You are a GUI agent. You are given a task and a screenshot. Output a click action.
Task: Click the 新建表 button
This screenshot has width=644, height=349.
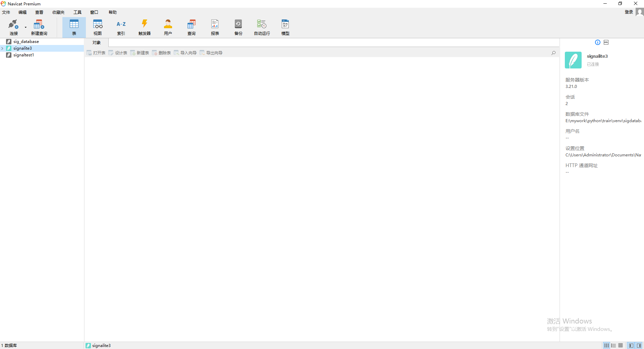pyautogui.click(x=140, y=53)
